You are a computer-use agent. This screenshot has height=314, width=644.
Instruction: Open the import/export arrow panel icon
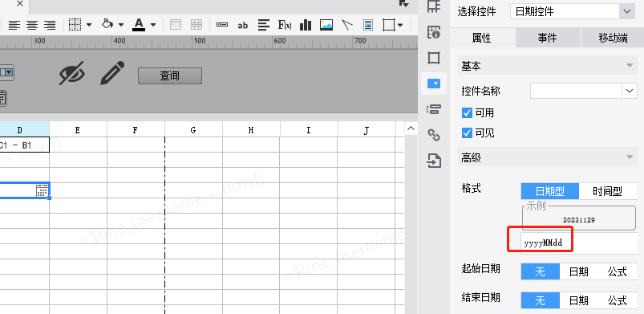click(x=434, y=161)
